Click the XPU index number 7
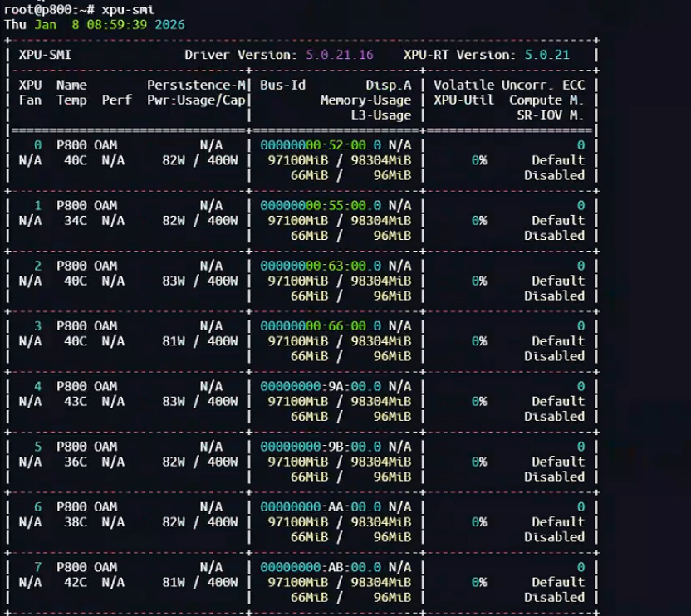The image size is (691, 616). tap(38, 567)
